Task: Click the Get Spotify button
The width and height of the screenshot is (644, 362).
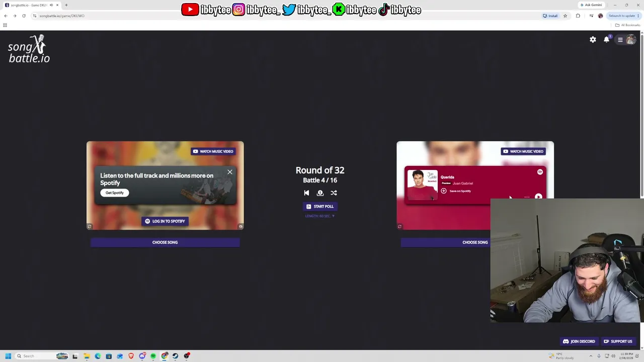Action: coord(114,193)
